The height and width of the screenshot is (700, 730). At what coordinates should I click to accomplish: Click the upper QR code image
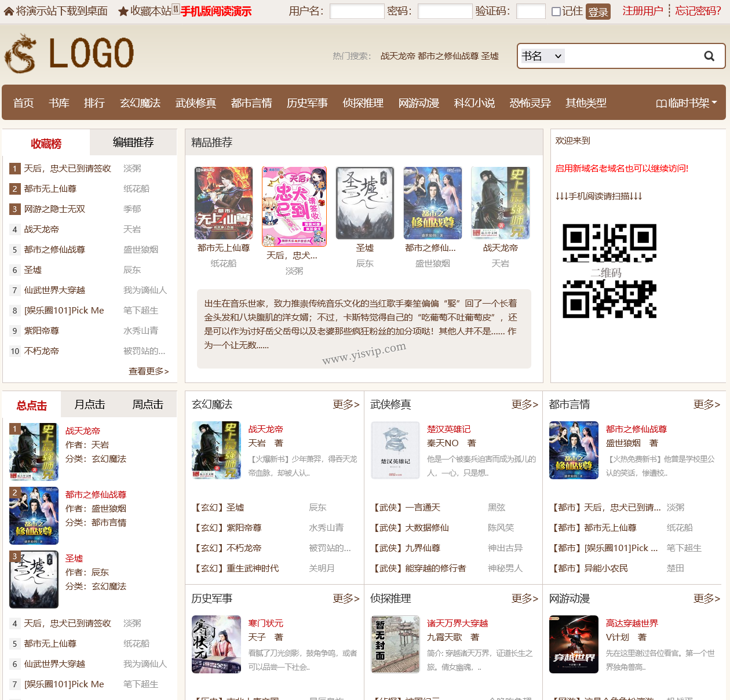tap(609, 243)
